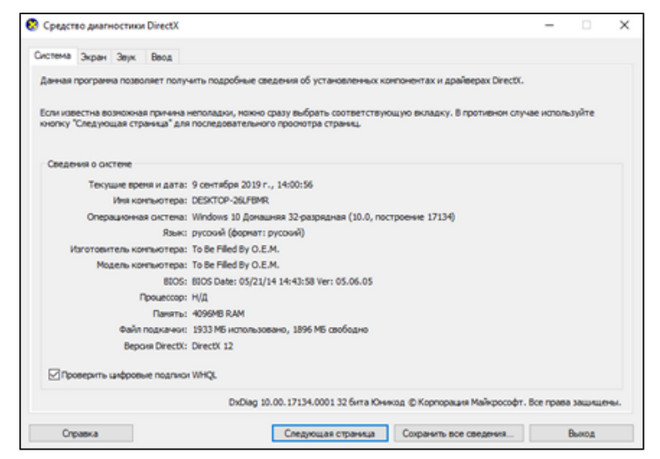Screen dimensions: 660x459
Task: Go to the Ввод tab
Action: (160, 57)
